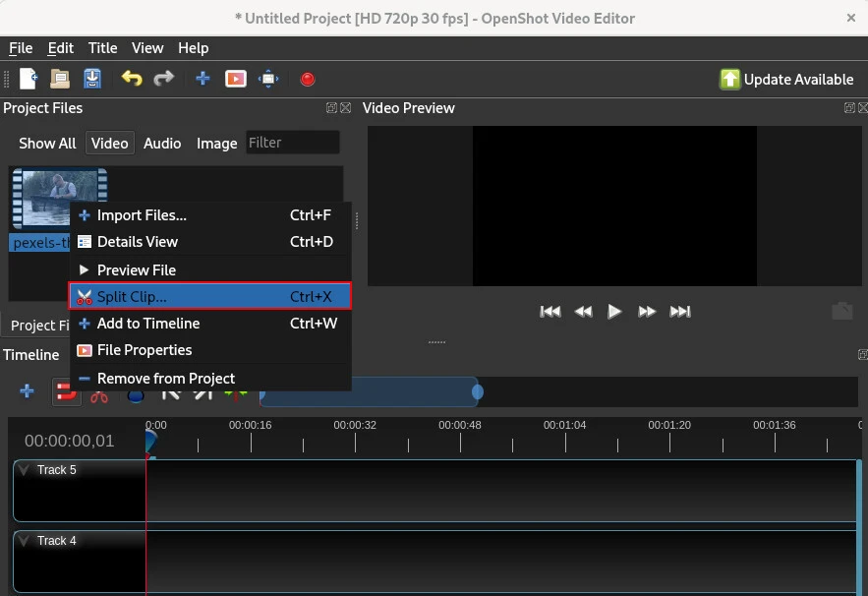Click the Choose Profile icon in toolbar
The height and width of the screenshot is (596, 868).
236,79
